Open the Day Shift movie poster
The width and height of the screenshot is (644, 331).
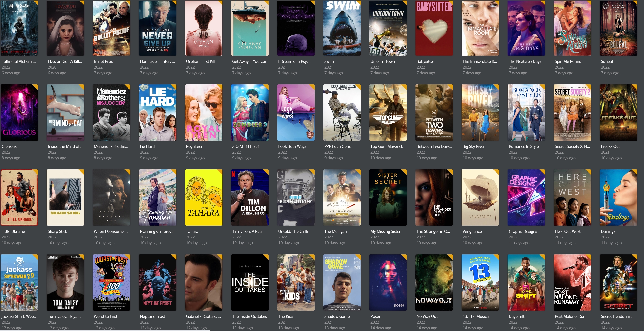tap(526, 282)
